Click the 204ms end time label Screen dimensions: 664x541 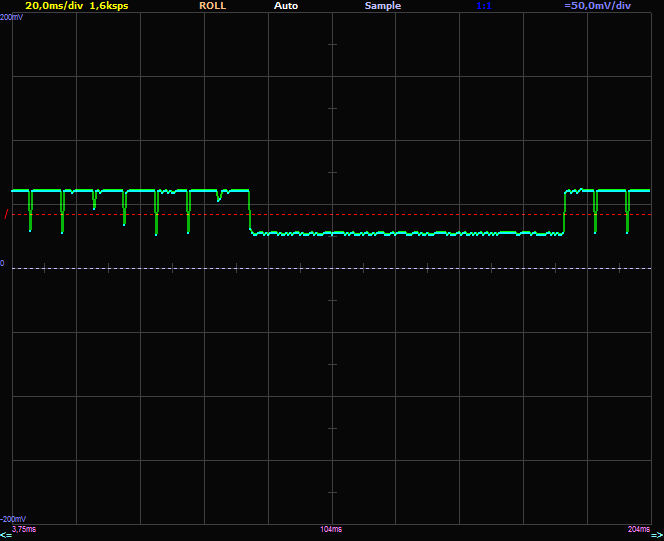pyautogui.click(x=637, y=528)
